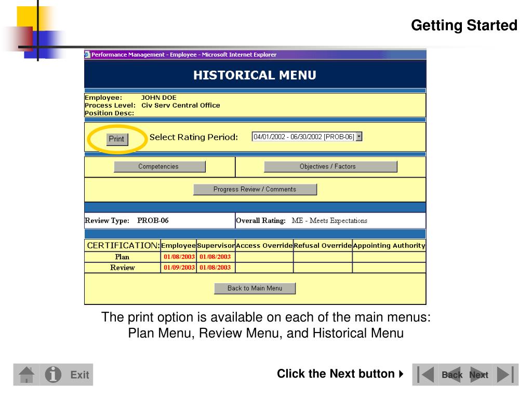Click the Appointing Authority column header

(x=389, y=246)
